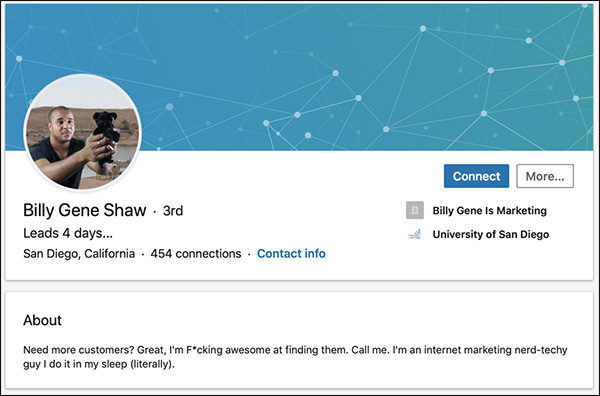The width and height of the screenshot is (600, 396).
Task: Click the Connect button
Action: point(476,176)
